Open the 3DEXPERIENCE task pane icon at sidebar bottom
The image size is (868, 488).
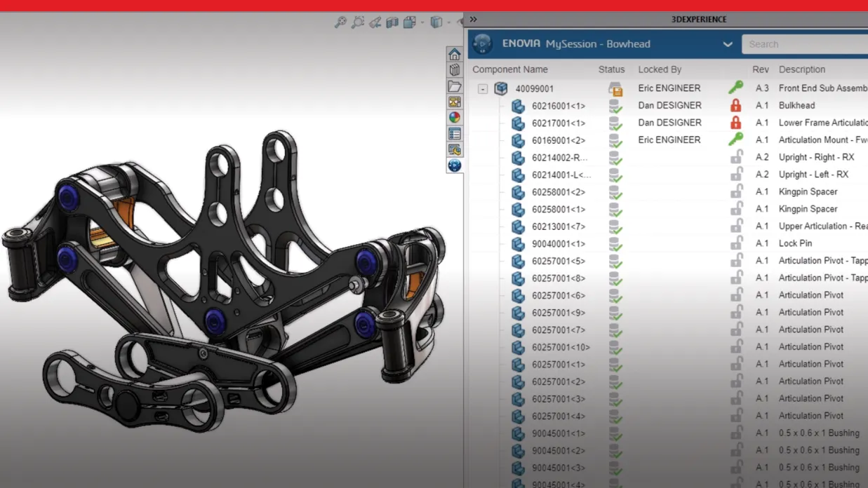coord(454,167)
